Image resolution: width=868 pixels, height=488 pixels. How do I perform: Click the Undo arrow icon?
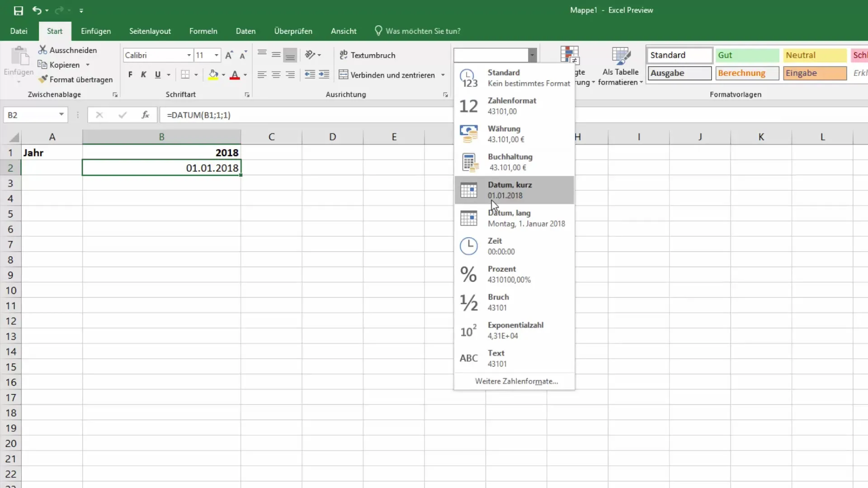click(x=37, y=10)
